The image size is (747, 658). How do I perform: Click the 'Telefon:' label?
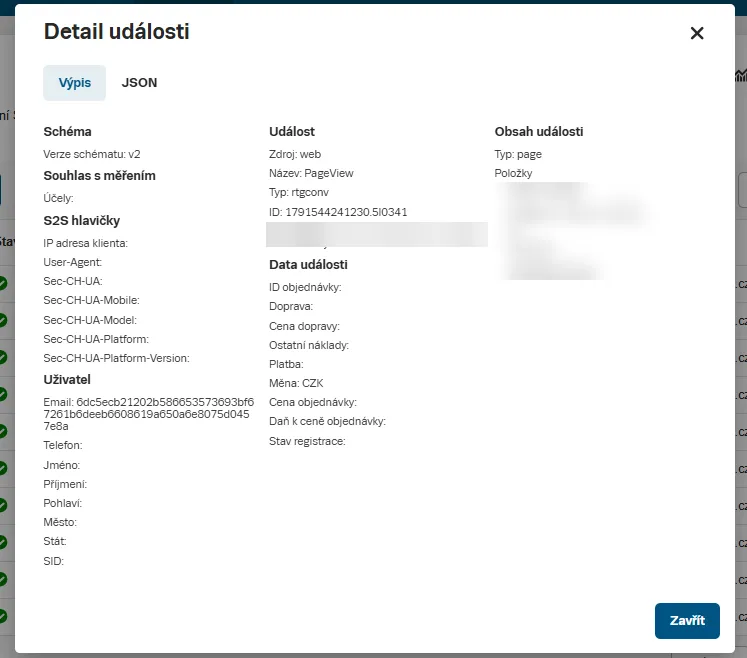tap(62, 445)
